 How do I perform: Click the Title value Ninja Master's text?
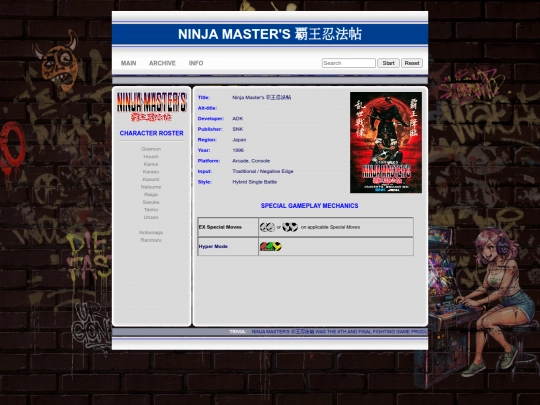pyautogui.click(x=262, y=97)
